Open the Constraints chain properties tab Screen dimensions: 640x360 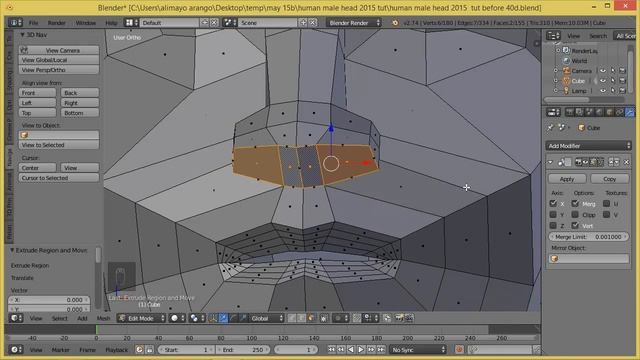(x=619, y=112)
